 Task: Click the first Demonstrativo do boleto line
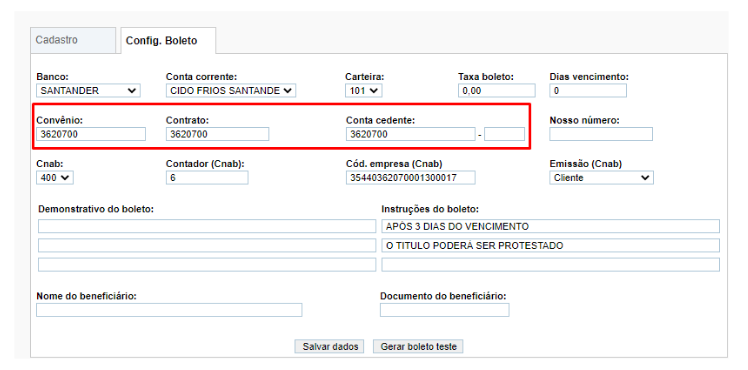[x=207, y=226]
